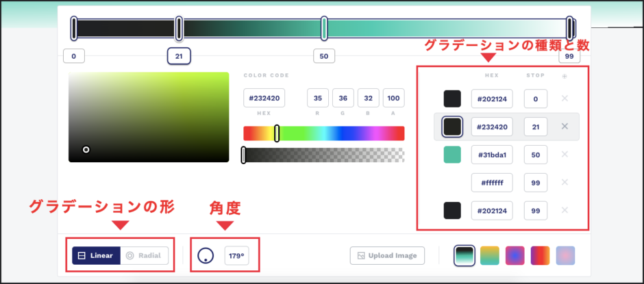This screenshot has height=284, width=644.
Task: Edit STOP value 0 in the list
Action: coord(536,99)
